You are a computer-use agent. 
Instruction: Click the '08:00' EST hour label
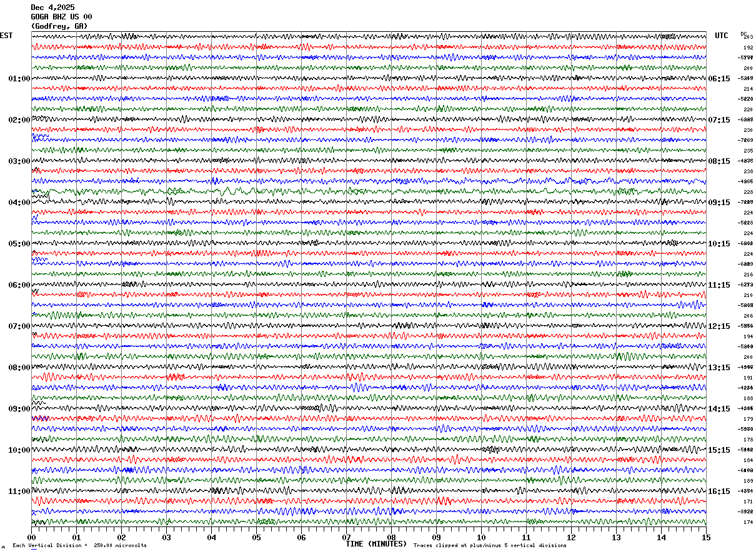coord(19,368)
